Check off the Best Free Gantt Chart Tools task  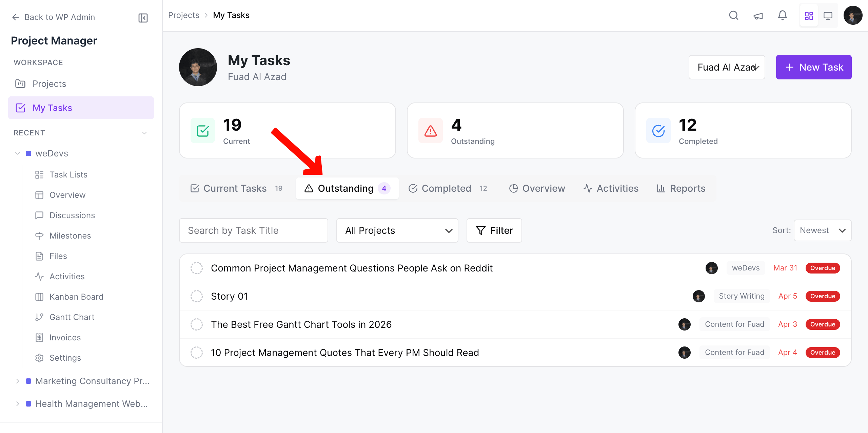coord(197,324)
